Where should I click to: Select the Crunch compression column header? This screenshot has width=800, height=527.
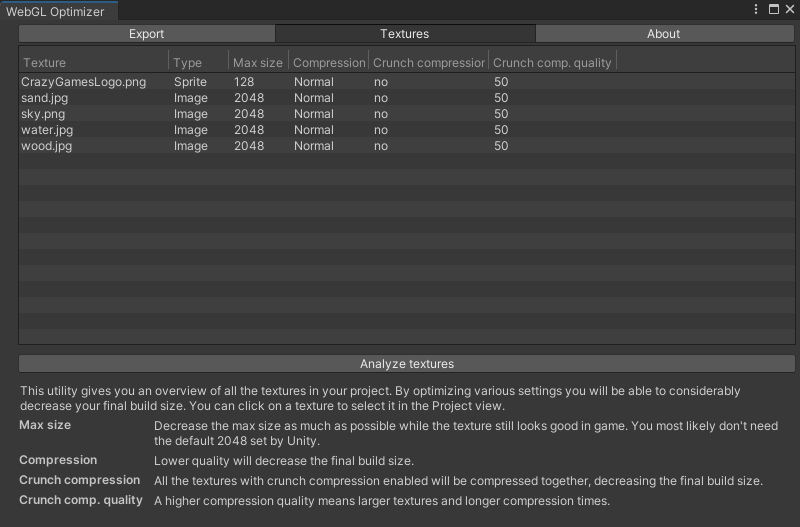click(x=428, y=63)
